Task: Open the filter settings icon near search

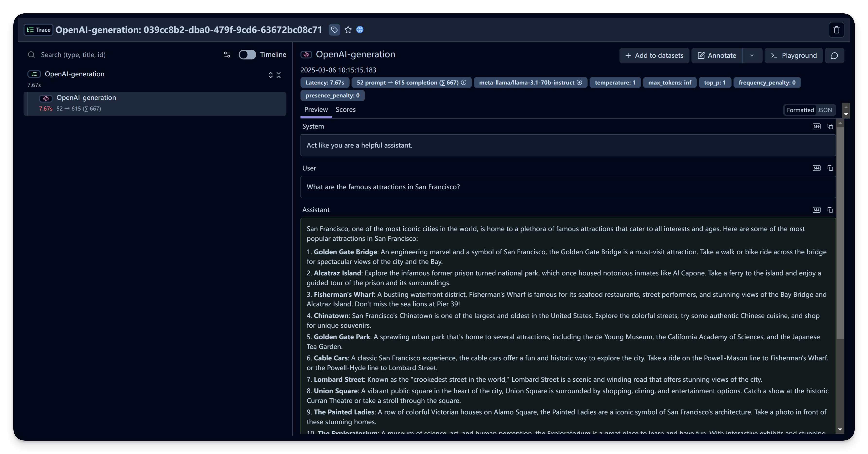Action: point(227,55)
